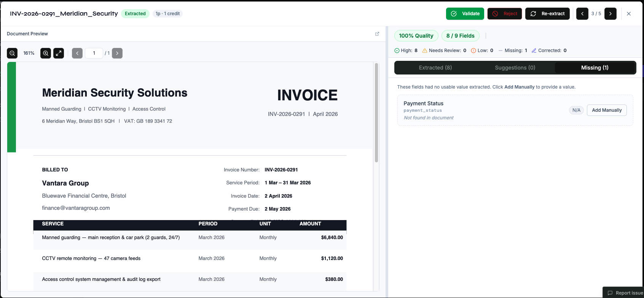Viewport: 644px width, 298px height.
Task: Click the Missing: 1 count
Action: tap(513, 51)
